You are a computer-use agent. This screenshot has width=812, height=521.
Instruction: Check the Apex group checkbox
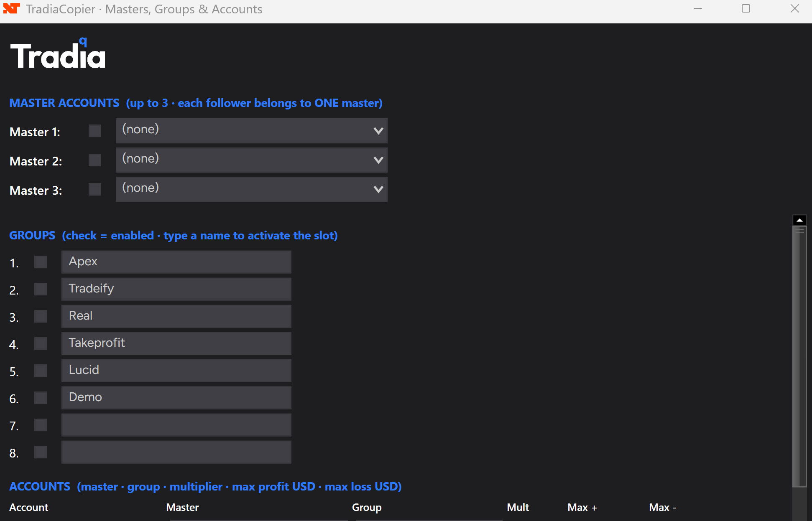(x=41, y=262)
